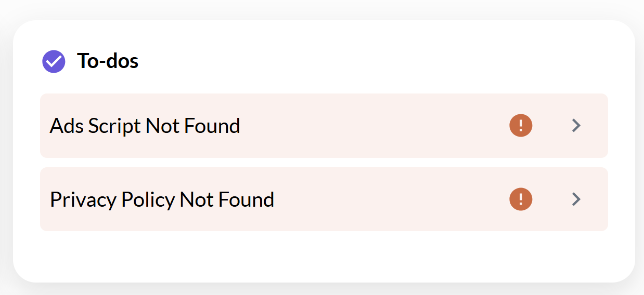Click the purple checkmark To-dos icon
The image size is (644, 295).
coord(54,62)
